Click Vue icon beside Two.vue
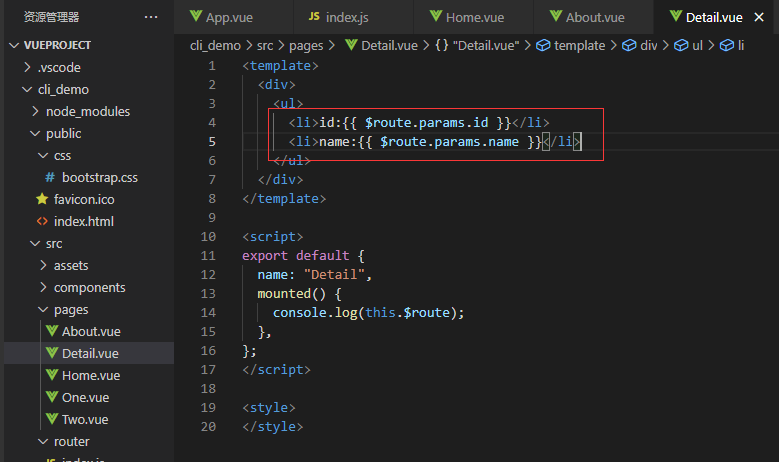 pyautogui.click(x=52, y=419)
